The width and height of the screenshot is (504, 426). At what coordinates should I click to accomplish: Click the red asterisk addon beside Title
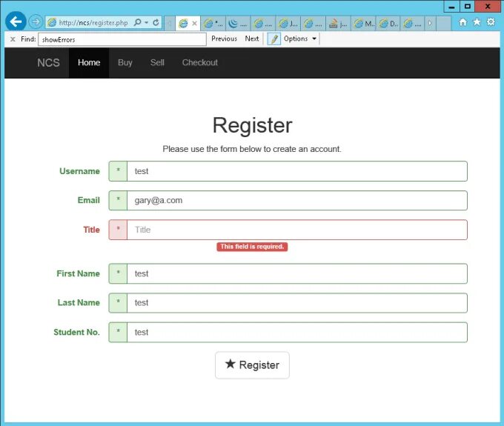tap(118, 230)
